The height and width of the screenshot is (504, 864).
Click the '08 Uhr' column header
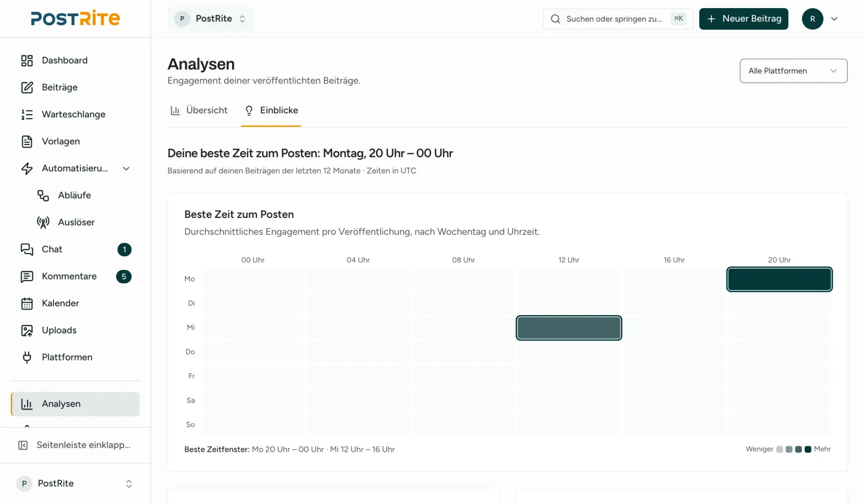[x=463, y=260]
